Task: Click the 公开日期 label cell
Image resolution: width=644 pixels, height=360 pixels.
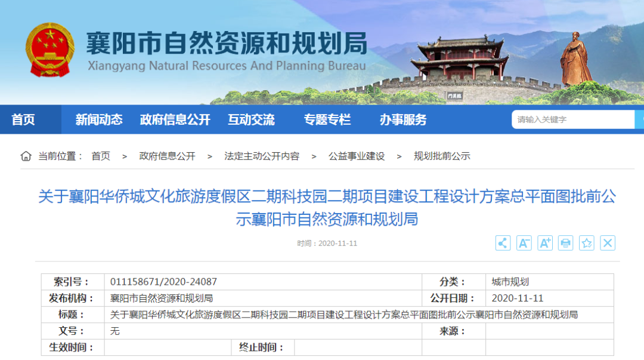Action: [x=454, y=299]
